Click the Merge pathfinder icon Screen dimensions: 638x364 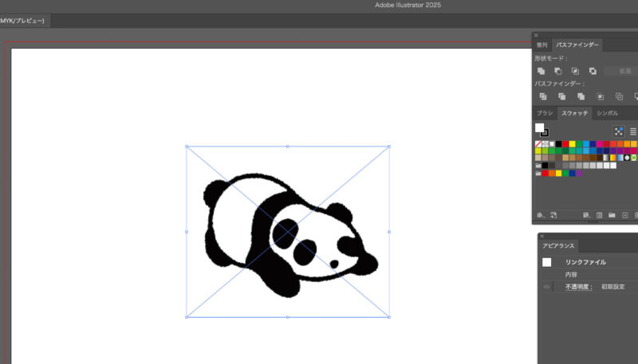point(581,96)
